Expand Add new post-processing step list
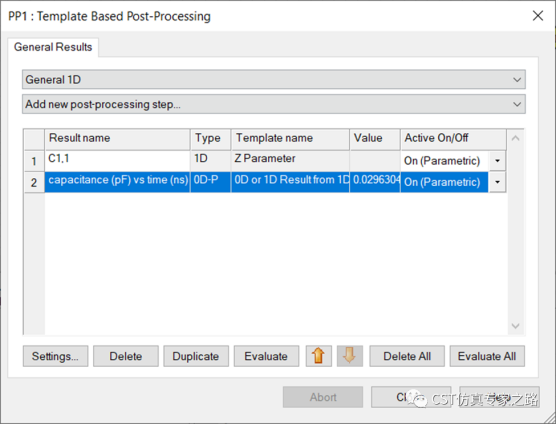This screenshot has height=424, width=557. tap(274, 104)
